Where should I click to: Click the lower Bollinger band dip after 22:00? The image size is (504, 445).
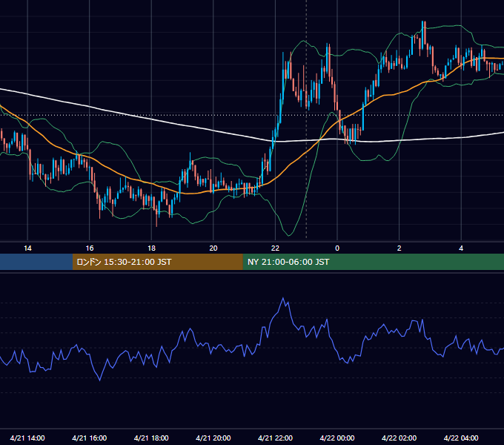[x=289, y=234]
